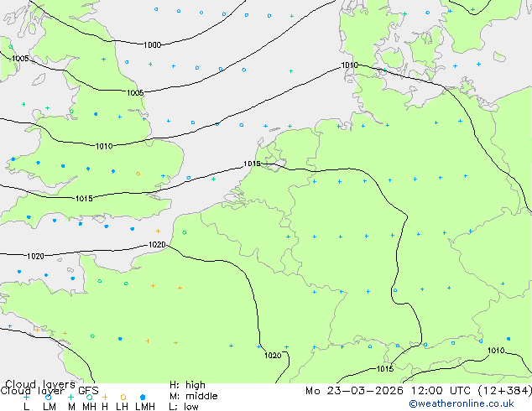Viewport: 532px width, 411px height.
Task: Click the 'LMH' legend abbreviation text
Action: coord(145,406)
